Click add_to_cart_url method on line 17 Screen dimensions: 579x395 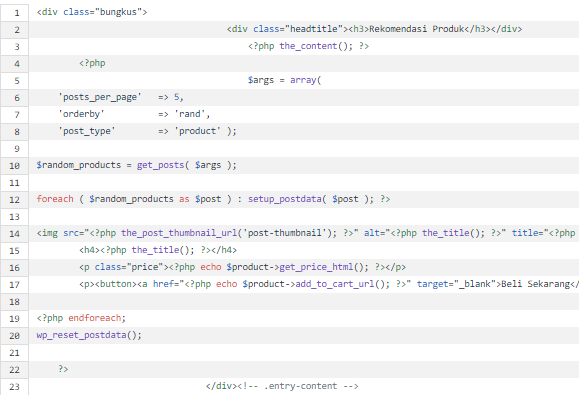335,284
